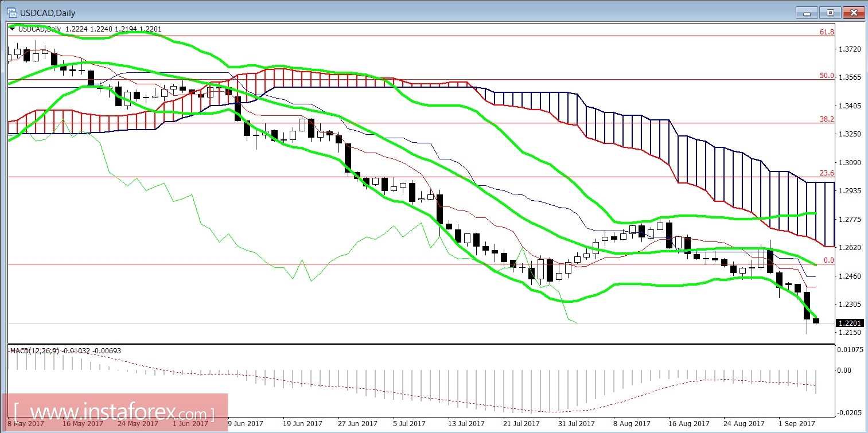Click the 8 May 2017 axis label
Screen dimensions: 868x433
pos(25,423)
